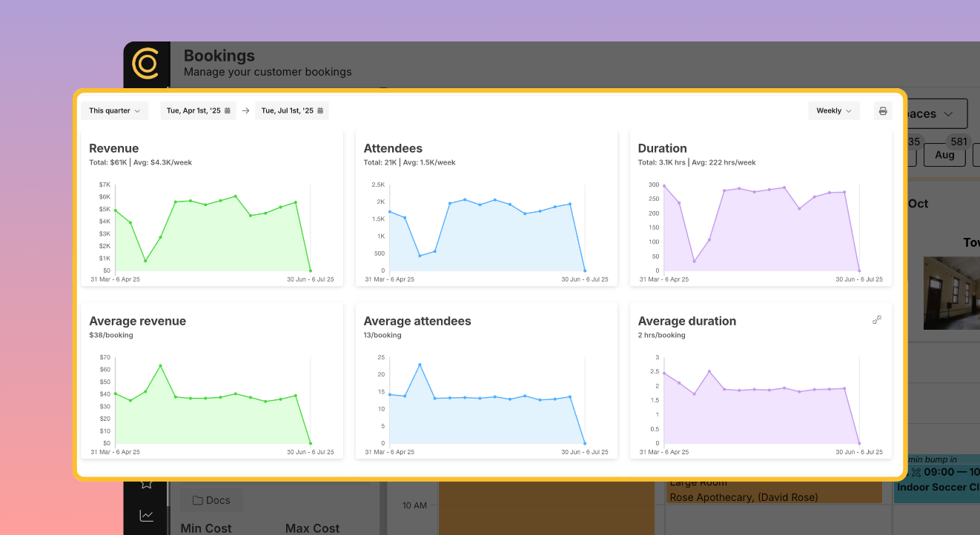This screenshot has height=535, width=980.
Task: Select the star icon in the sidebar
Action: (x=146, y=482)
